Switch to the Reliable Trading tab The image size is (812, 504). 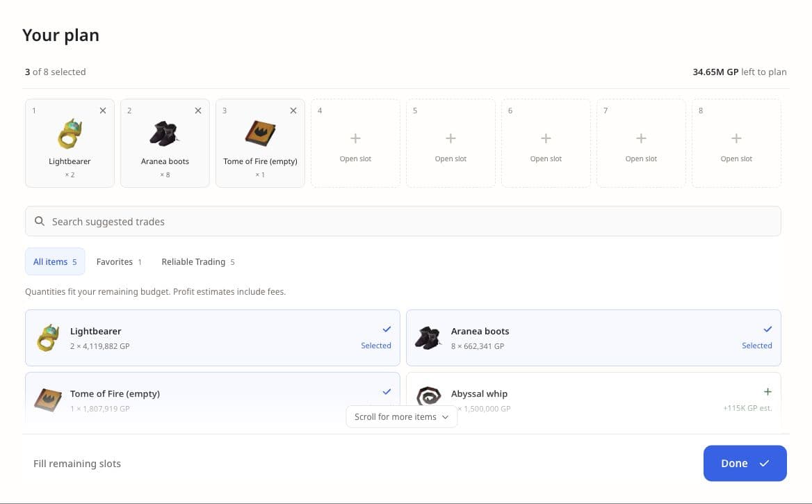tap(198, 261)
